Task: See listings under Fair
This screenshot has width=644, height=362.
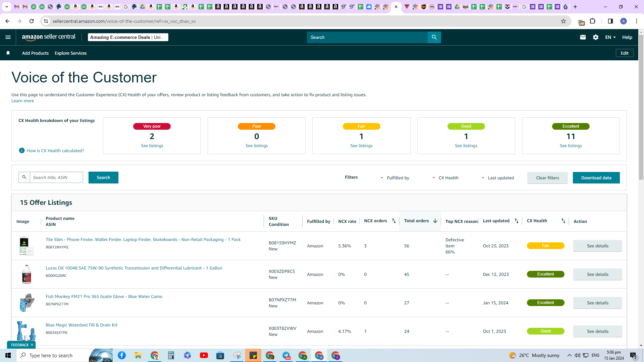Action: pyautogui.click(x=361, y=145)
